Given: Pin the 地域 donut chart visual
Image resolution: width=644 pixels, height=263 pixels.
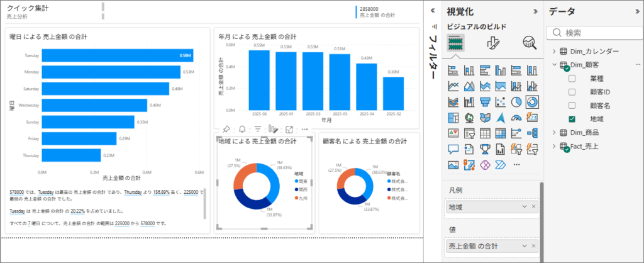Looking at the screenshot, I should tap(226, 129).
